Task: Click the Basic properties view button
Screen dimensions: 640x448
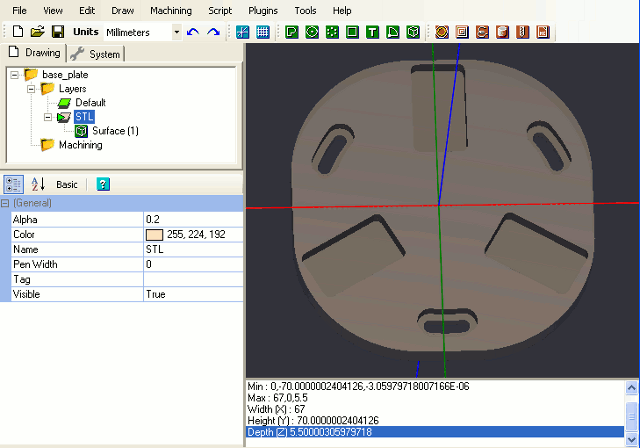Action: point(67,184)
